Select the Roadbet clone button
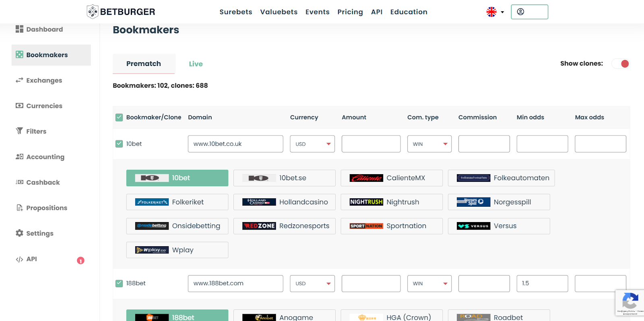 (x=499, y=315)
